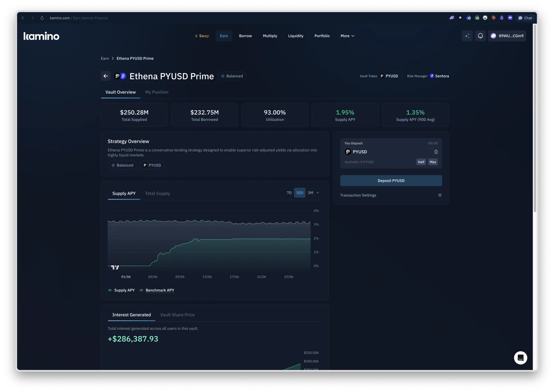Toggle Supply APY series in chart legend

point(121,290)
